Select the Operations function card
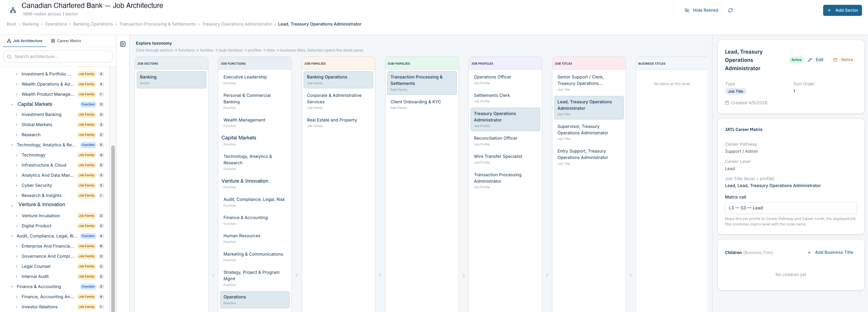 point(255,300)
